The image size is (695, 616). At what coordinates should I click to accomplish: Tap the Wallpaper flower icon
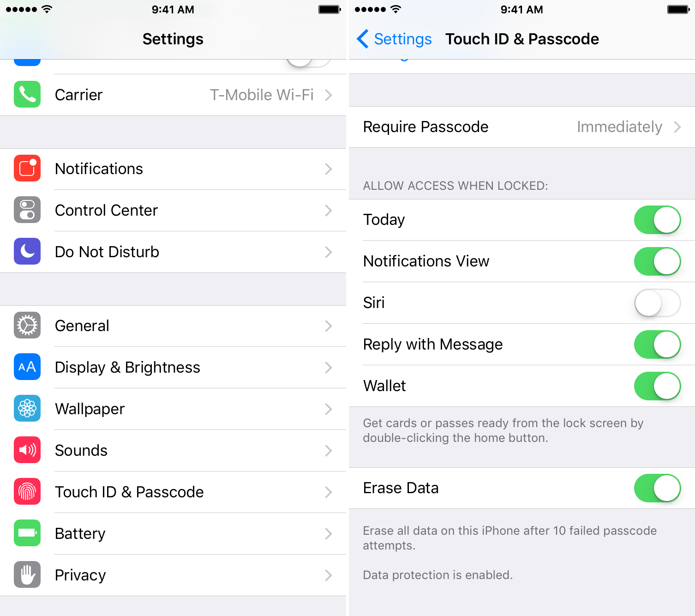click(27, 408)
